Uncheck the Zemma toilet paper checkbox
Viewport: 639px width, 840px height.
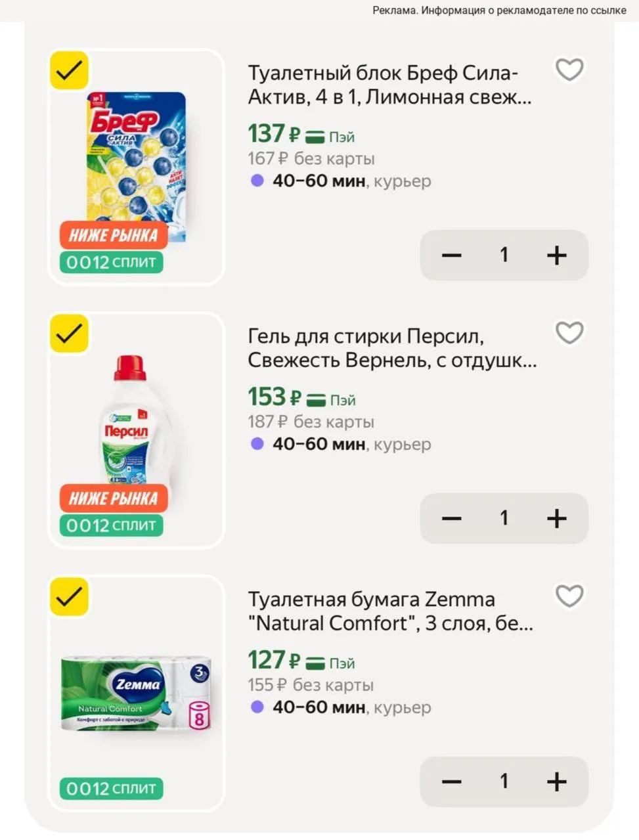tap(69, 597)
